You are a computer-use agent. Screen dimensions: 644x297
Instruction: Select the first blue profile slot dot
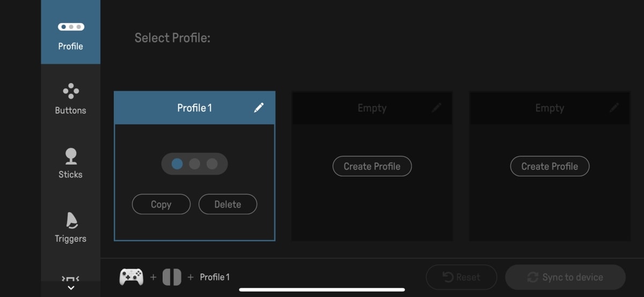coord(177,164)
